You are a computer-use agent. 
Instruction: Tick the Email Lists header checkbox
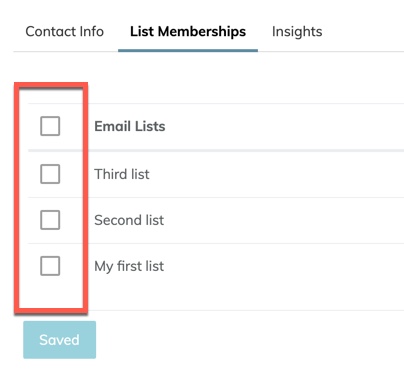50,126
